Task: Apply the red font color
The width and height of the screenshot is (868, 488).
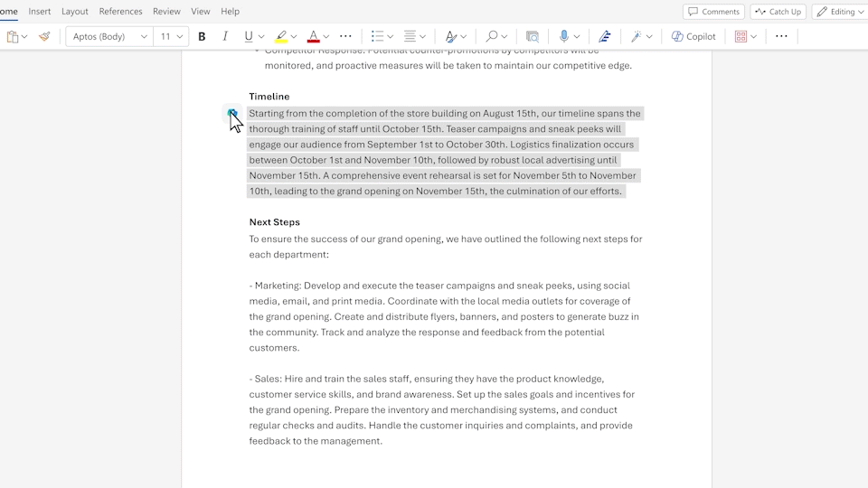Action: point(313,37)
